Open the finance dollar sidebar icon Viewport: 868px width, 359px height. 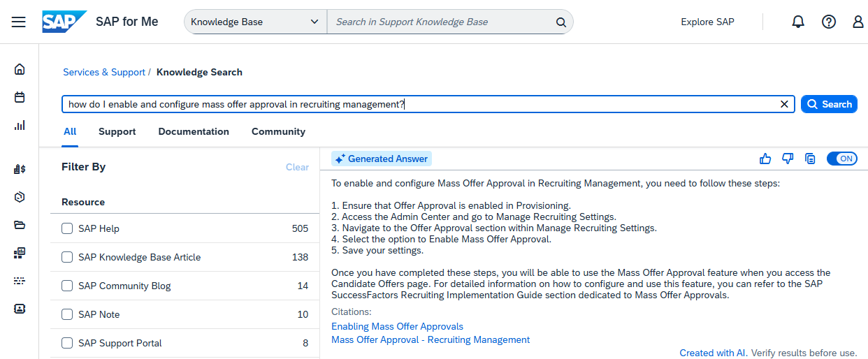coord(20,168)
